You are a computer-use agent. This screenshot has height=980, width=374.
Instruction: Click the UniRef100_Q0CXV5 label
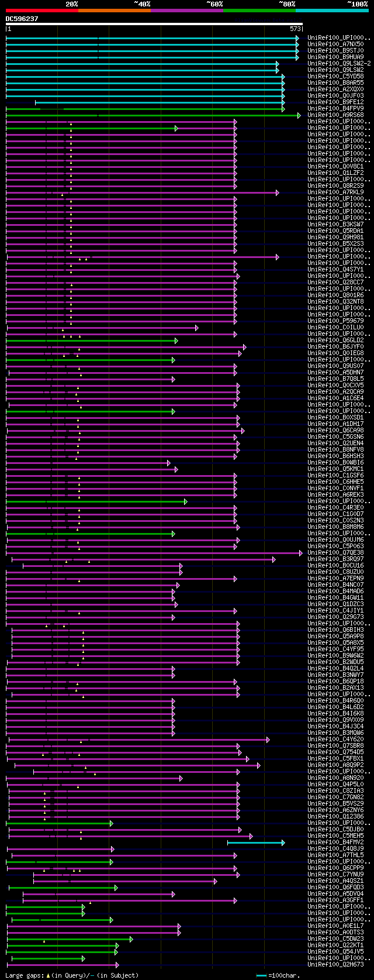[335, 386]
